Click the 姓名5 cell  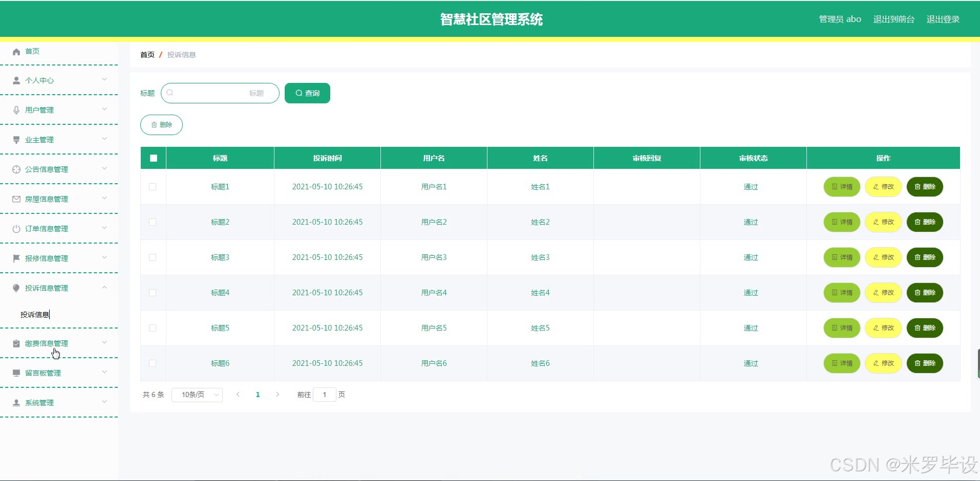(x=540, y=328)
